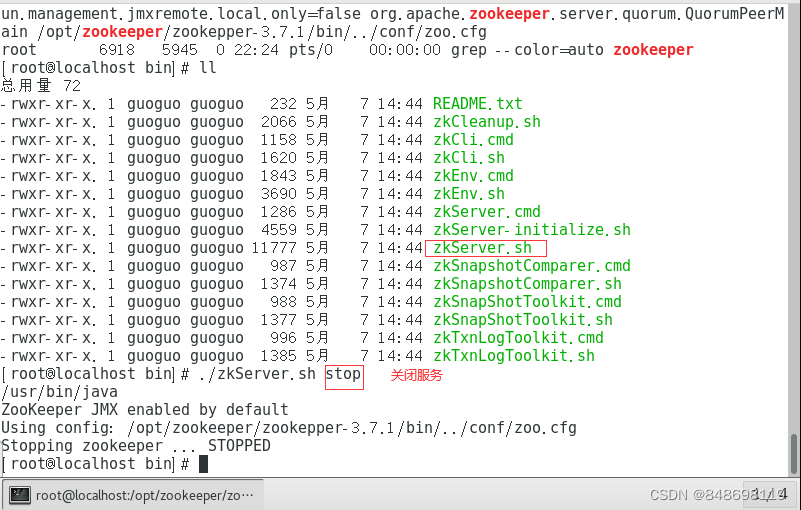Viewport: 801px width, 510px height.
Task: Select the zkSnapShotToolkit.sh file name
Action: (523, 320)
